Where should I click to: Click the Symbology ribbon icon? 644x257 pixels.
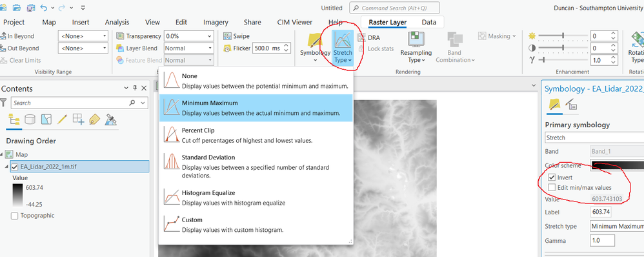coord(315,48)
